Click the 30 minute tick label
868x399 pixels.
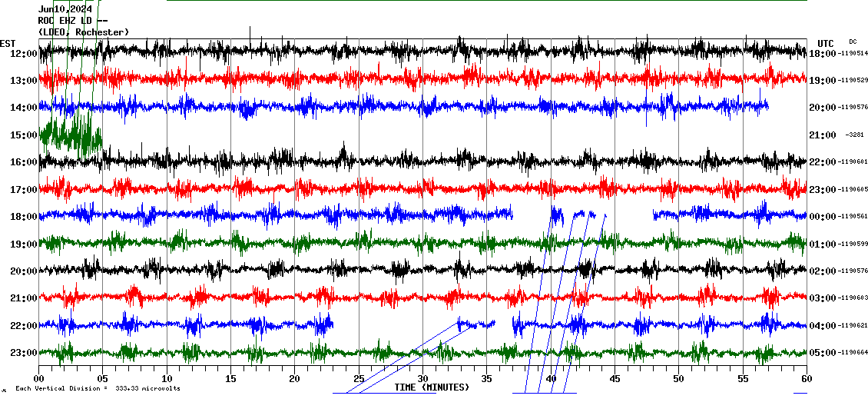(x=422, y=379)
